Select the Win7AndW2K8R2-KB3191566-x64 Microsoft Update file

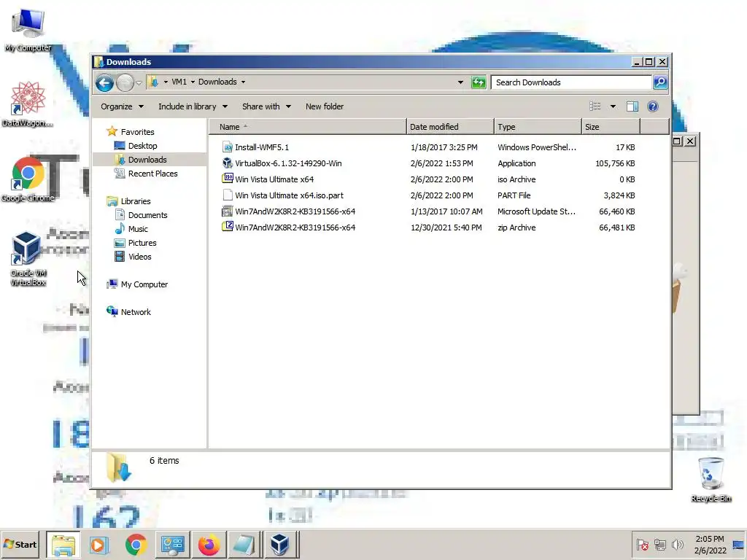(x=295, y=211)
